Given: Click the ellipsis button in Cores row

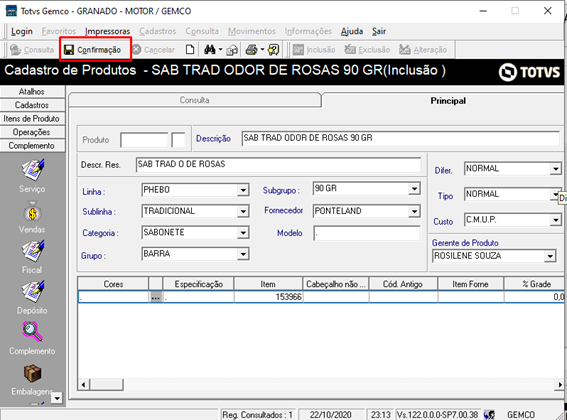Looking at the screenshot, I should (x=156, y=297).
